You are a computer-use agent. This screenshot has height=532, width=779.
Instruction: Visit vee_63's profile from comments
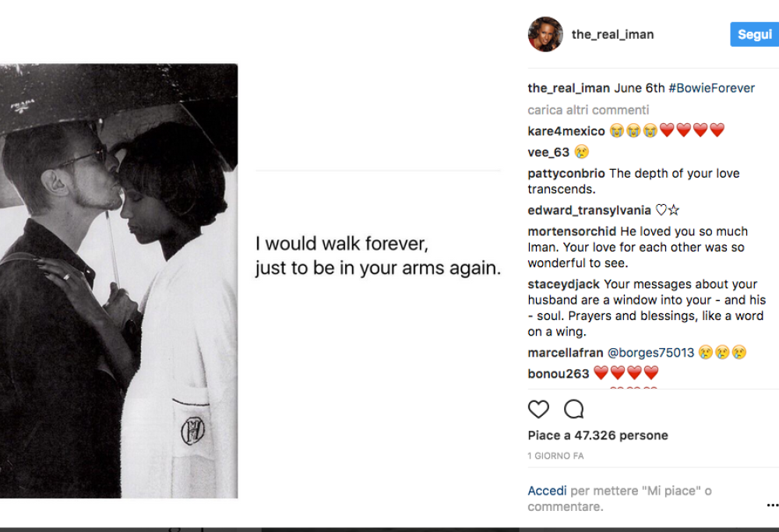click(548, 152)
